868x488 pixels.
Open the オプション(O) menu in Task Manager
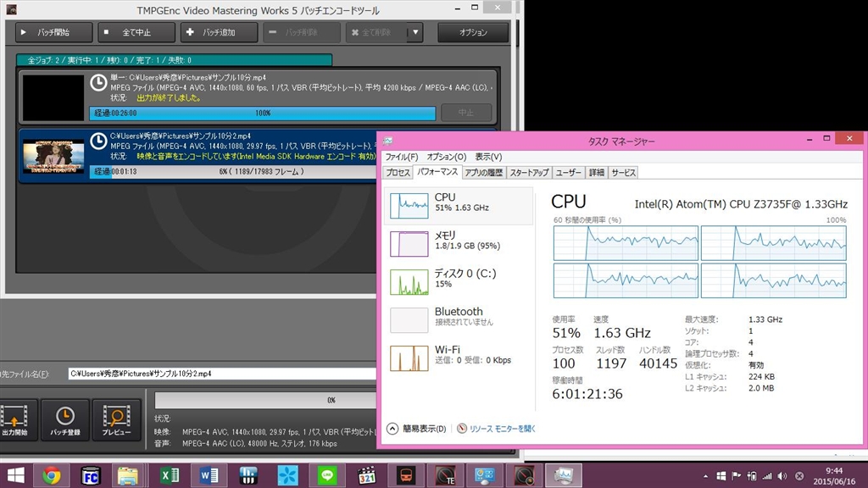[x=446, y=157]
